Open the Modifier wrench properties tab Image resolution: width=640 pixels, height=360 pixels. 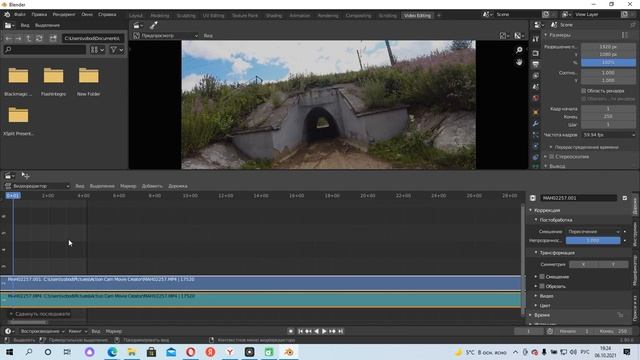click(536, 123)
